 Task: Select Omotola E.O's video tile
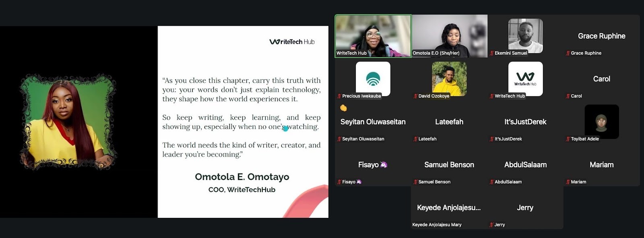pyautogui.click(x=450, y=36)
